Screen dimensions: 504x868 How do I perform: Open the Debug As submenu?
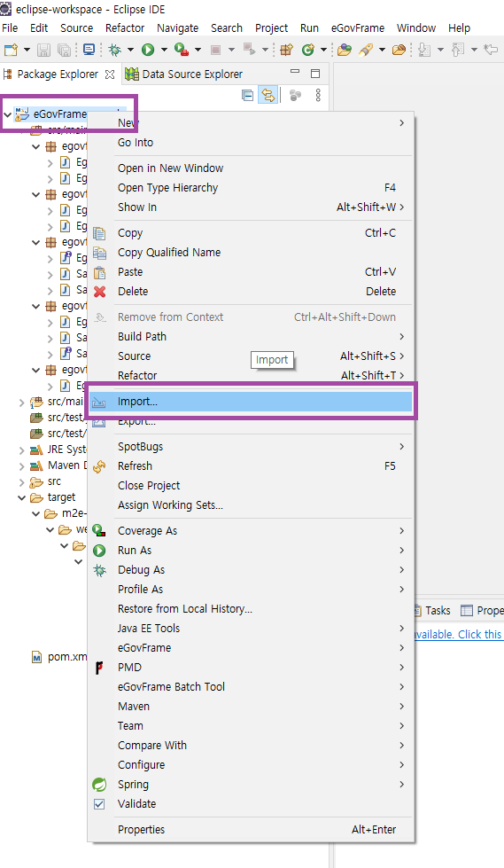pos(251,569)
